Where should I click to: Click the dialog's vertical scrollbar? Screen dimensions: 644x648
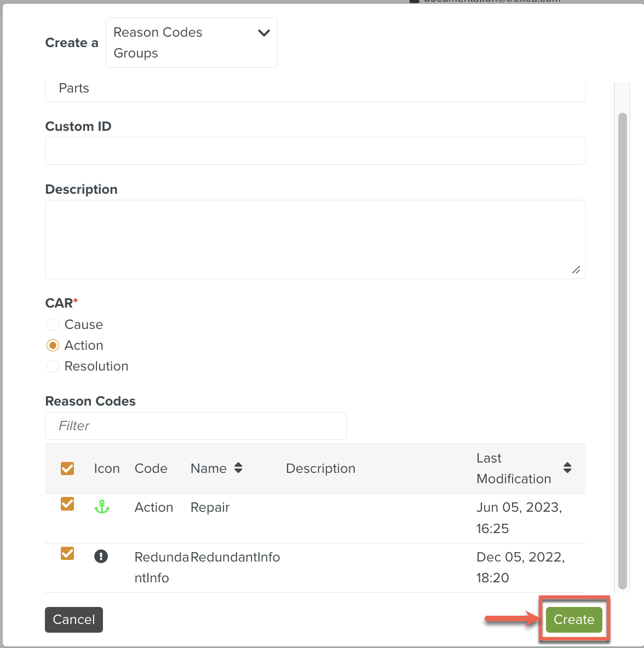(622, 350)
